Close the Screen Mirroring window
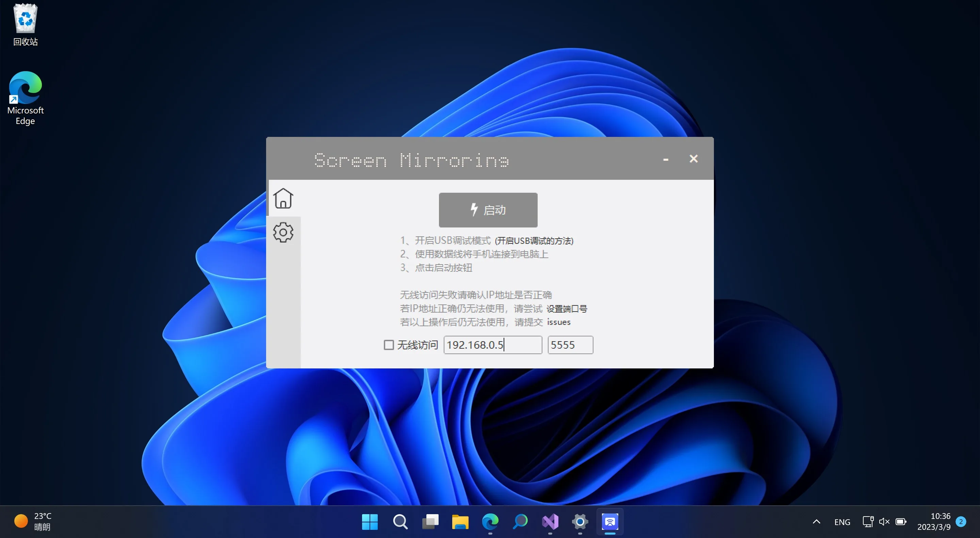The width and height of the screenshot is (980, 538). (693, 158)
